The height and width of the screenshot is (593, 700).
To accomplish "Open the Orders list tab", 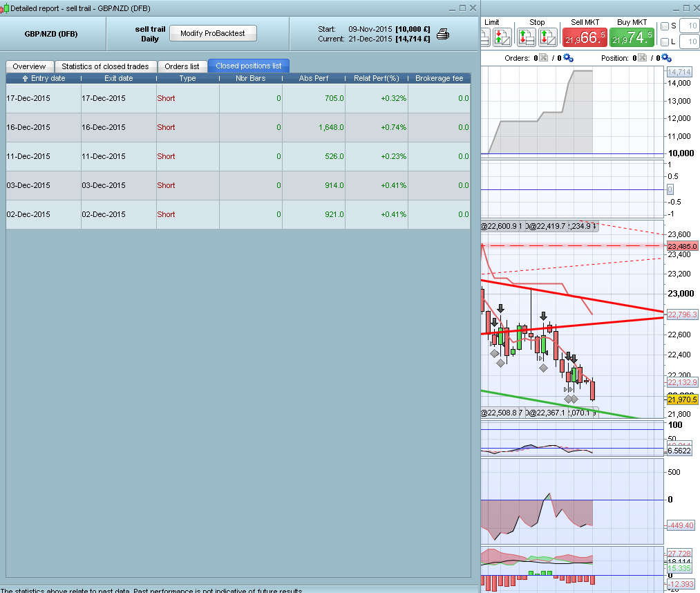I will tap(182, 66).
